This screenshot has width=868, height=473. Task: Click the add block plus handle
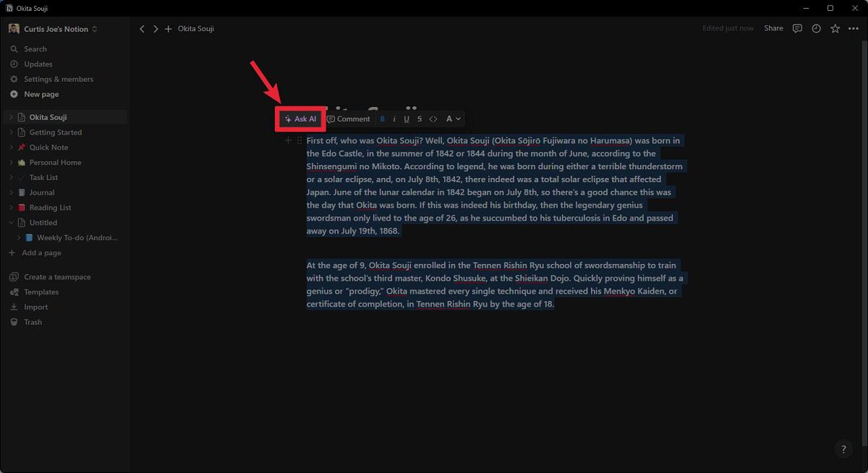pyautogui.click(x=288, y=140)
